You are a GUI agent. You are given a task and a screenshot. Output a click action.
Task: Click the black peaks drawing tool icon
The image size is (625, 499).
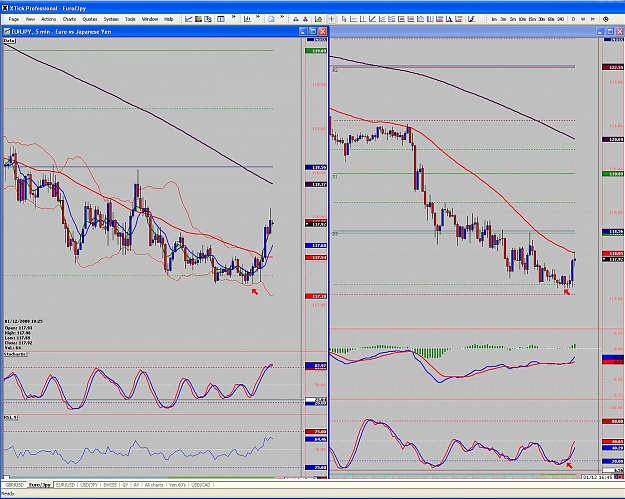pyautogui.click(x=449, y=19)
